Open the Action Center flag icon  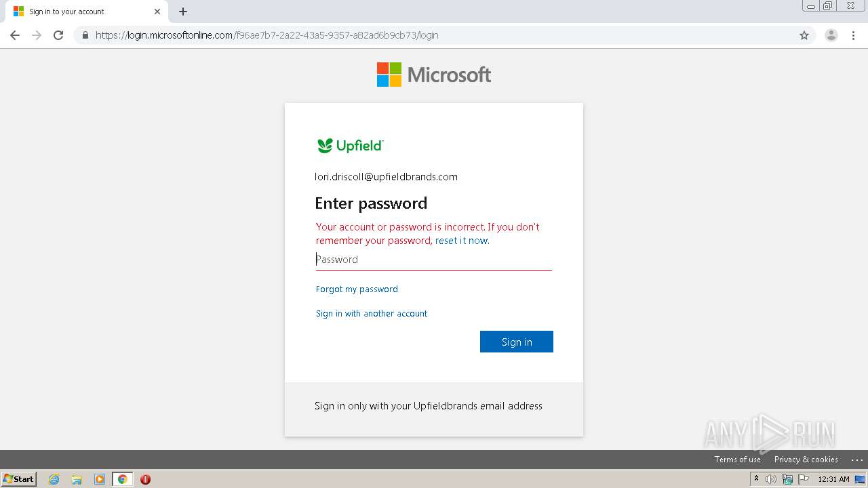click(x=804, y=479)
